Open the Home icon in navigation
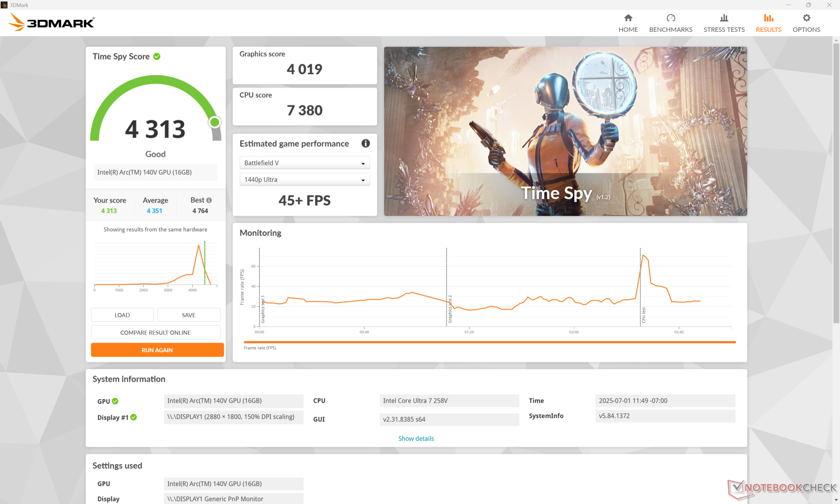Viewport: 840px width, 504px height. (628, 18)
